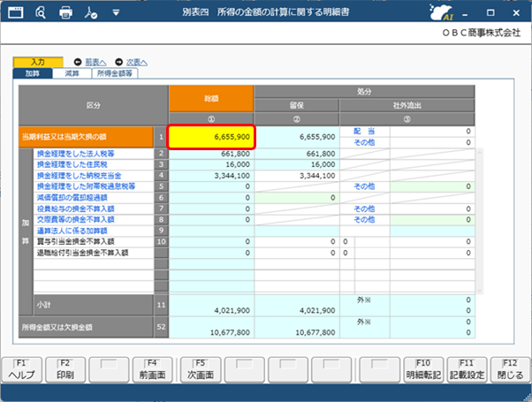Screen dimensions: 532x402
Task: Click the yellow 入力 mode label
Action: (38, 62)
